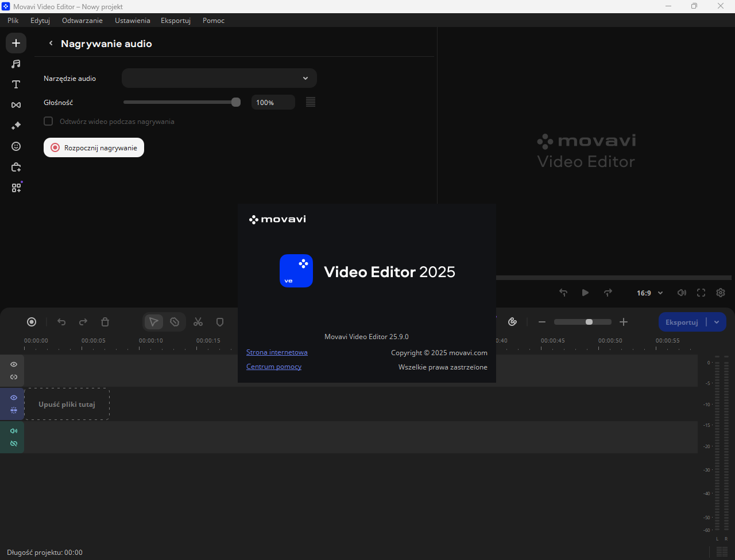Image resolution: width=735 pixels, height=560 pixels.
Task: Click the preview forward arrow icon
Action: pyautogui.click(x=608, y=293)
